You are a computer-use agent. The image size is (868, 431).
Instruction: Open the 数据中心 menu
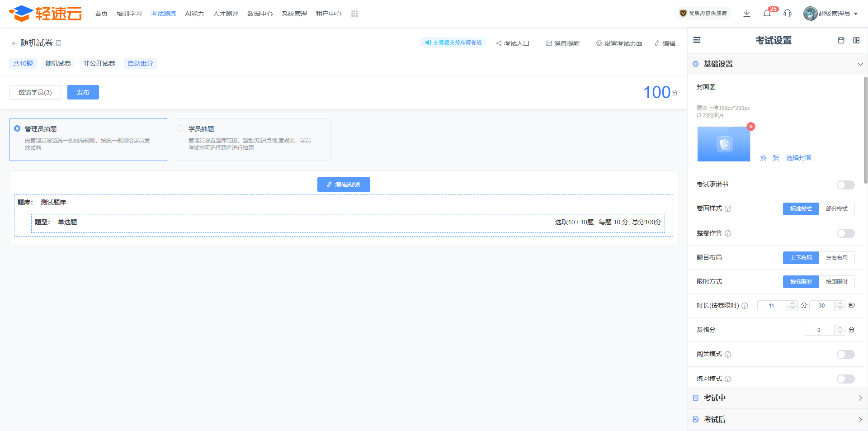pyautogui.click(x=259, y=14)
